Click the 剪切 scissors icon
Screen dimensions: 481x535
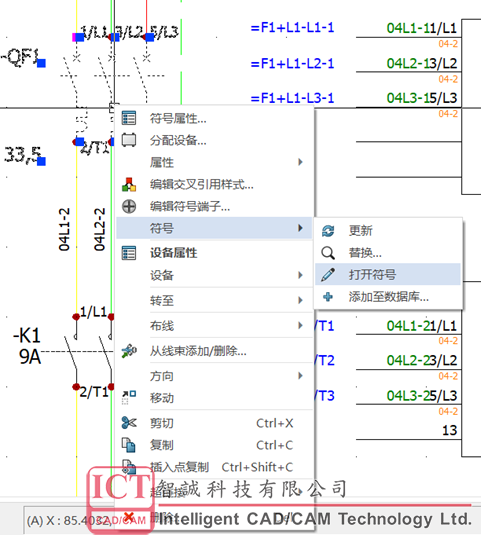coord(129,423)
